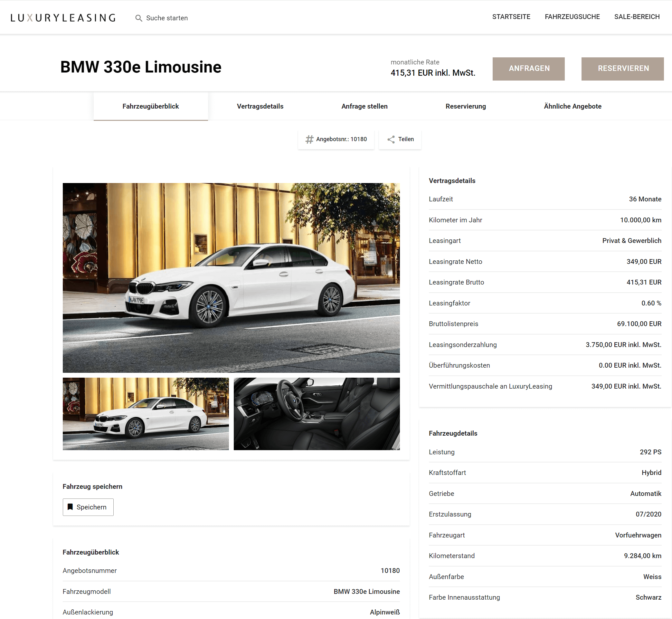This screenshot has width=672, height=619.
Task: Click the 'BMW 330e Limousine' page heading
Action: click(x=141, y=67)
